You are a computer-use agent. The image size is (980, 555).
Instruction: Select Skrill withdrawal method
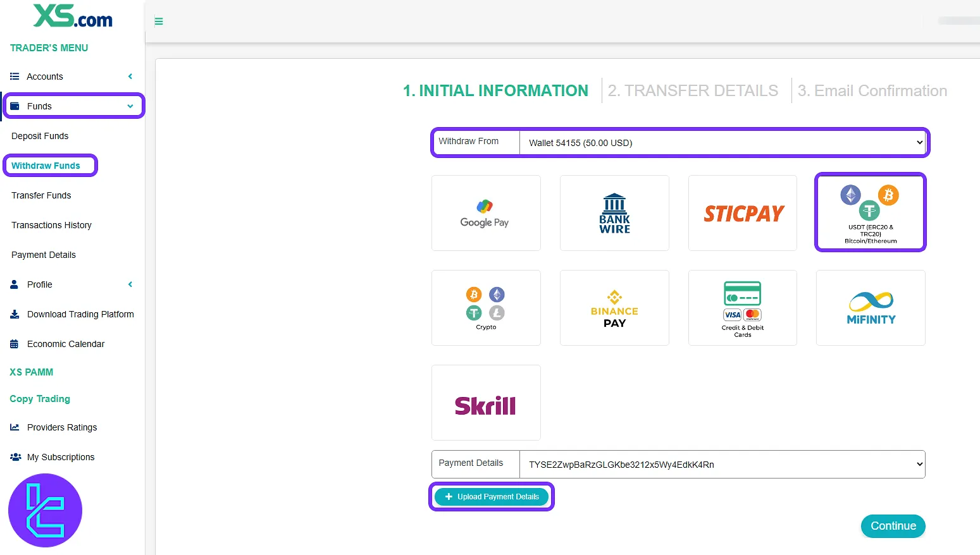(486, 403)
